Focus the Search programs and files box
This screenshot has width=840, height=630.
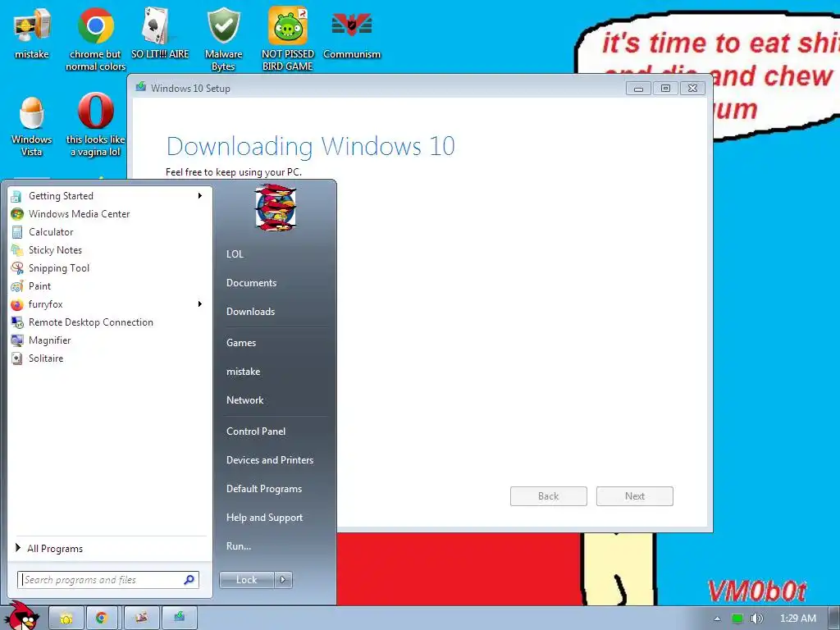[x=108, y=580]
